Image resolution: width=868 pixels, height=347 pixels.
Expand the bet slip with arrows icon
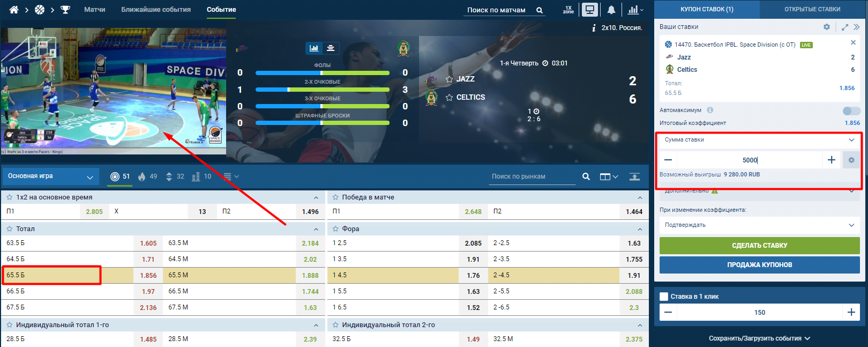click(x=845, y=27)
